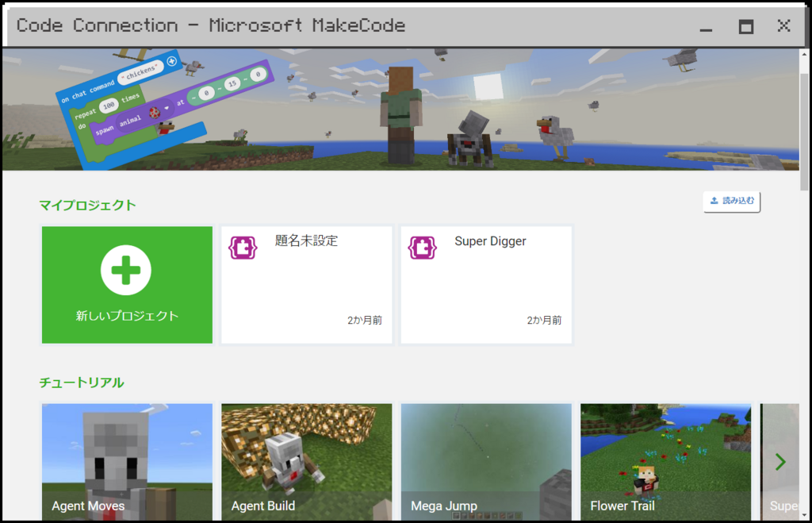Show next tutorials with right chevron

(x=780, y=461)
